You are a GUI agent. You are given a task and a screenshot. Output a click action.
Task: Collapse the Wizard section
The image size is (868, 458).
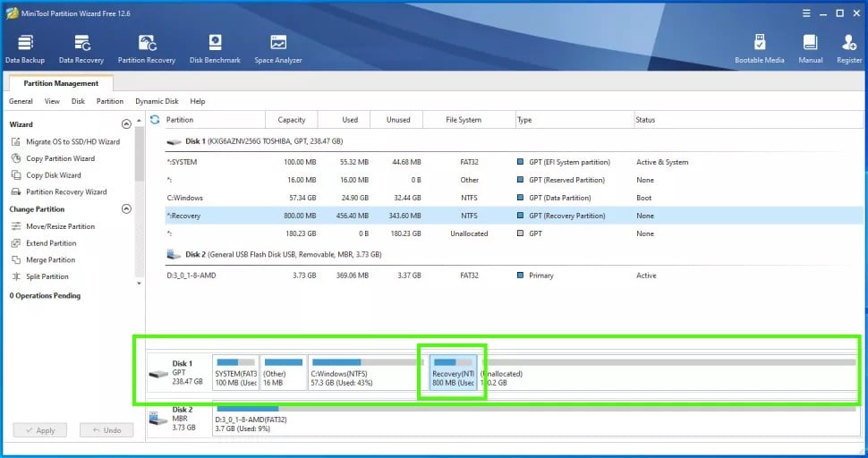point(126,124)
